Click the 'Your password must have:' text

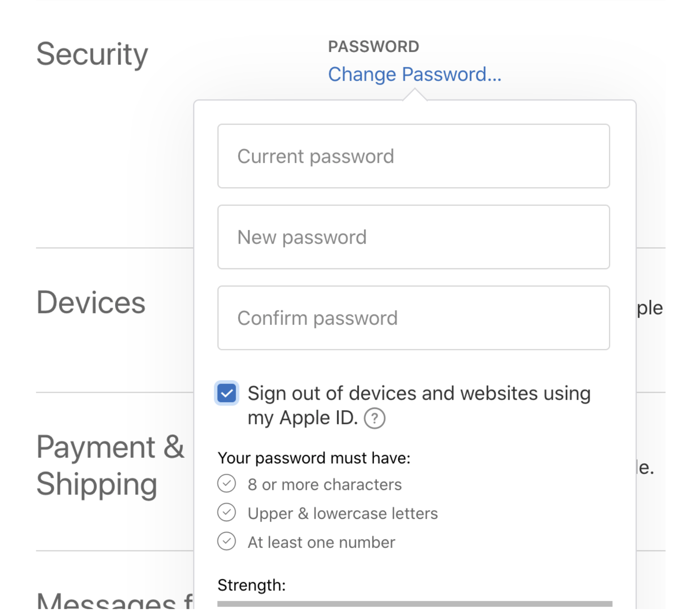click(x=314, y=458)
